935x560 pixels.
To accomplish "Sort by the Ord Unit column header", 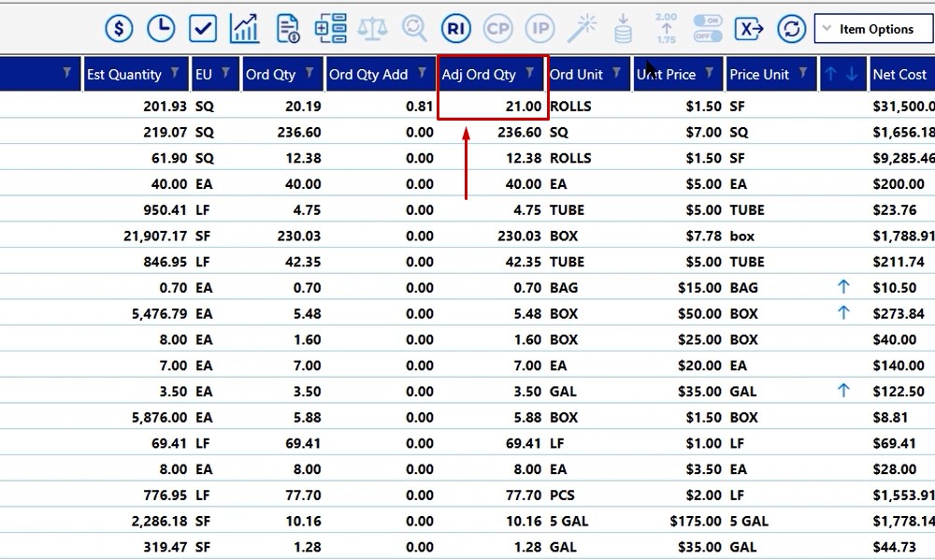I will tap(576, 74).
